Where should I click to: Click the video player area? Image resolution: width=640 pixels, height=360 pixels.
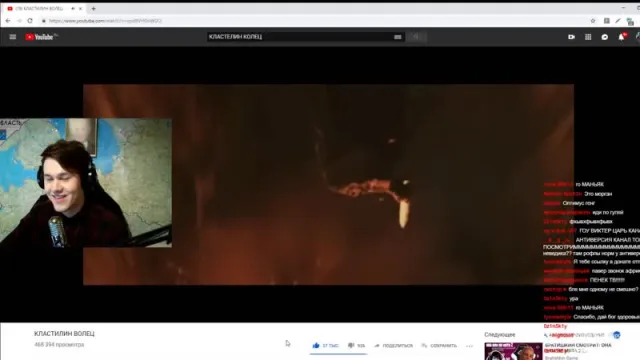(328, 184)
